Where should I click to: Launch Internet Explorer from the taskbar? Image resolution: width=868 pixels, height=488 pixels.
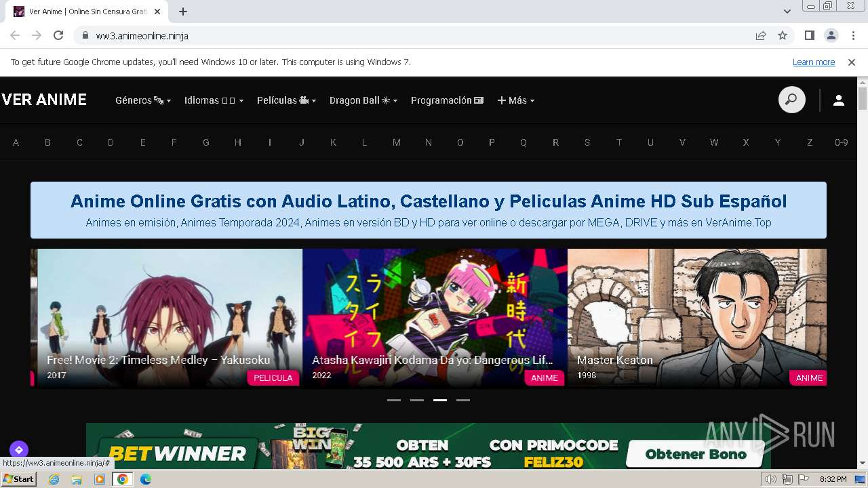tap(54, 479)
